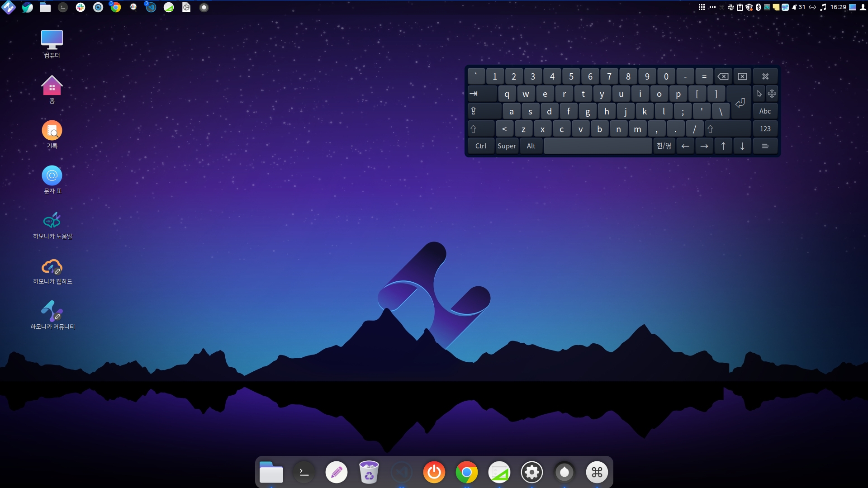The width and height of the screenshot is (868, 488).
Task: Click the move-keyboard crosshair icon
Action: tap(772, 94)
